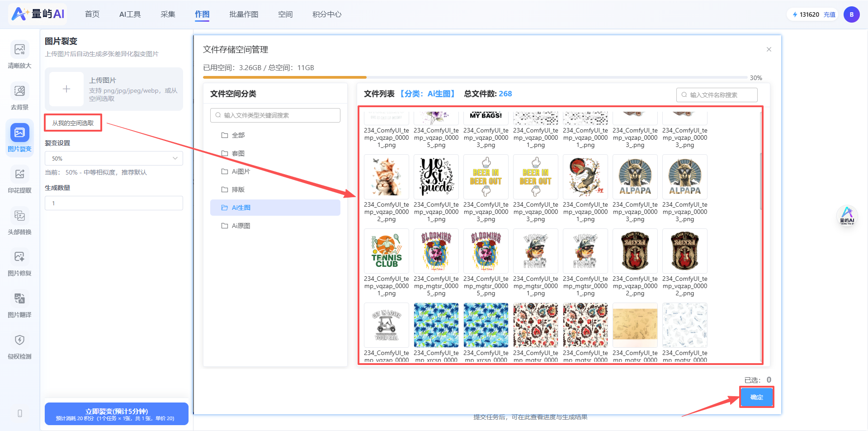The height and width of the screenshot is (431, 868).
Task: Select the beige pattern thumbnail
Action: pos(635,325)
